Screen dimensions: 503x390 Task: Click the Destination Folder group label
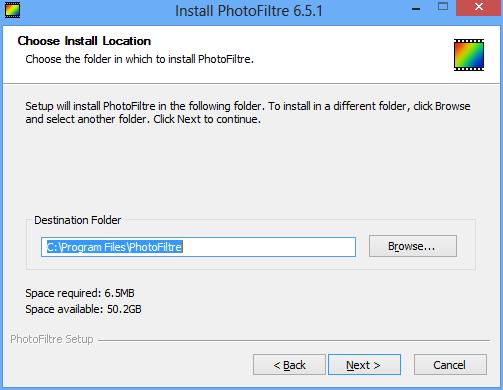(x=78, y=220)
